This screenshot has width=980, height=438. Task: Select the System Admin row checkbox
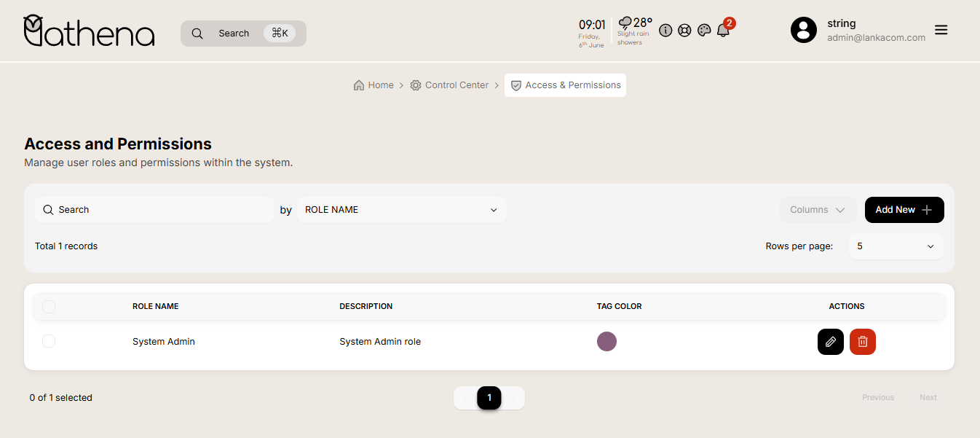[x=49, y=341]
